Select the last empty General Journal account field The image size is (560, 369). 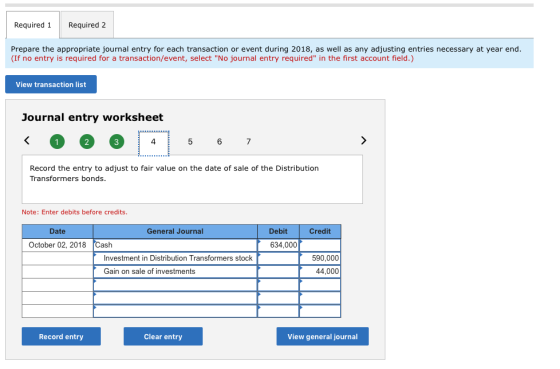(175, 311)
